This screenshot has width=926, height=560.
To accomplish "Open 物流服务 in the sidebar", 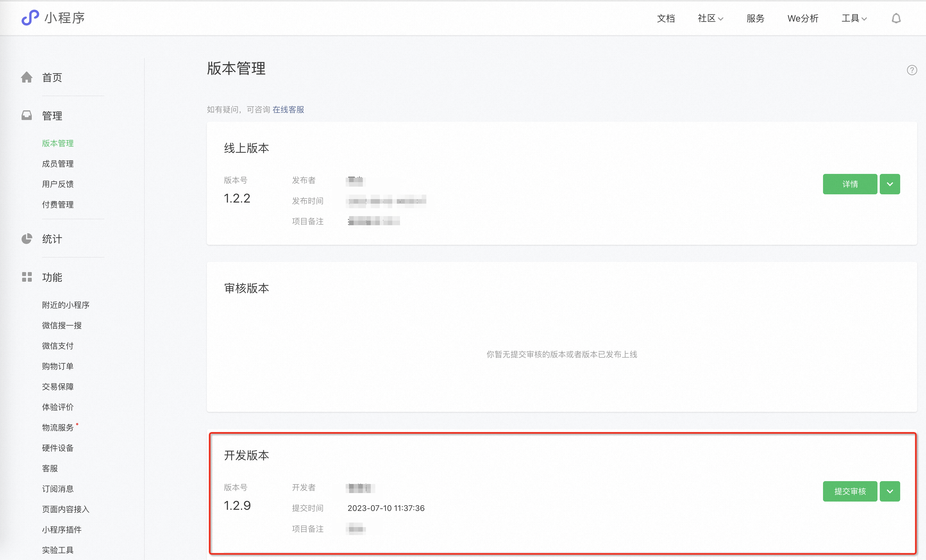I will [58, 427].
